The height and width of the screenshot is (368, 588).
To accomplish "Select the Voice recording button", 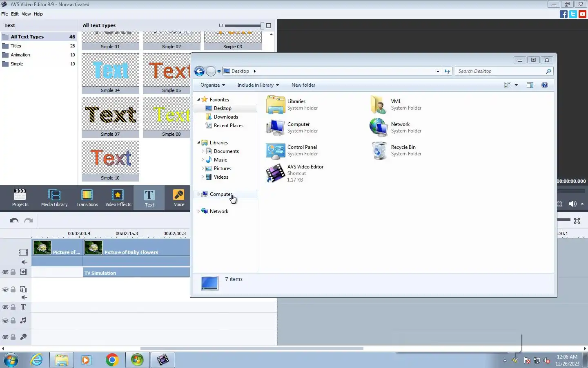I will [179, 198].
